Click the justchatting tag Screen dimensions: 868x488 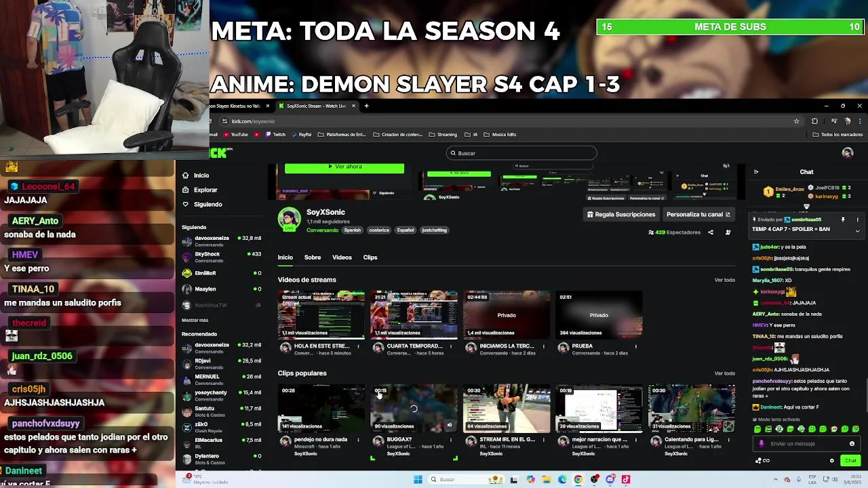434,230
